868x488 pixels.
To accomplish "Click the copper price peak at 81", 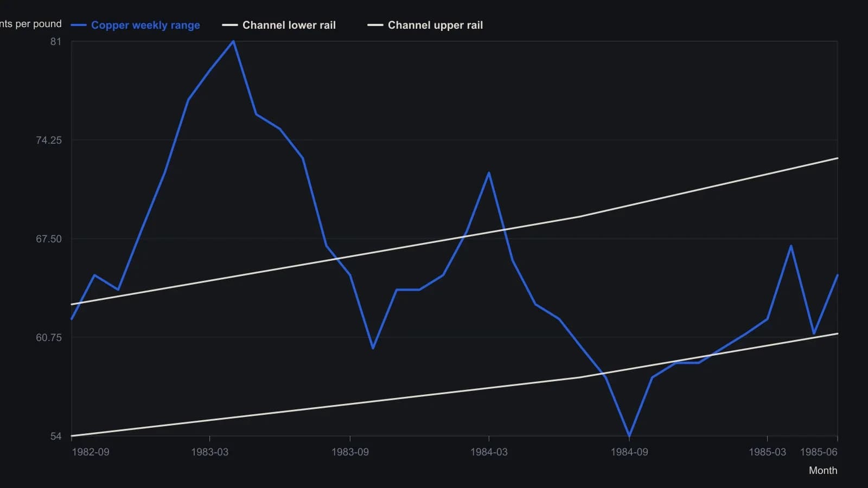I will click(233, 41).
